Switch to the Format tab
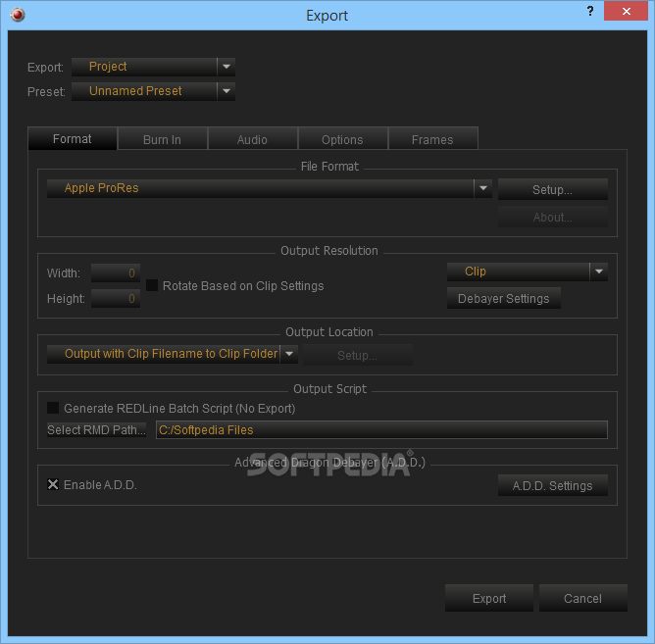Screen dimensions: 655x644 coord(73,138)
